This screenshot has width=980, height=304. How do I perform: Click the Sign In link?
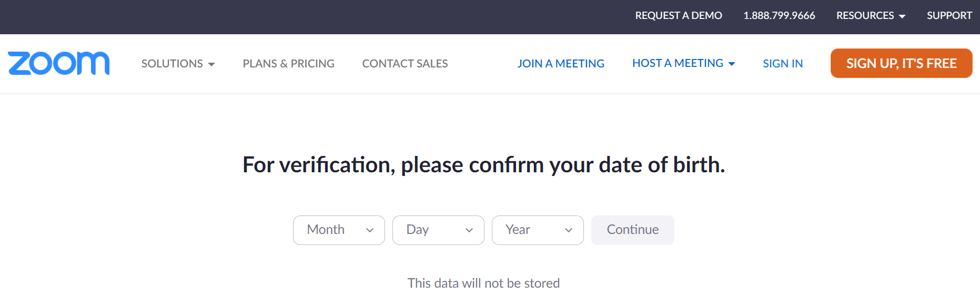pos(783,64)
